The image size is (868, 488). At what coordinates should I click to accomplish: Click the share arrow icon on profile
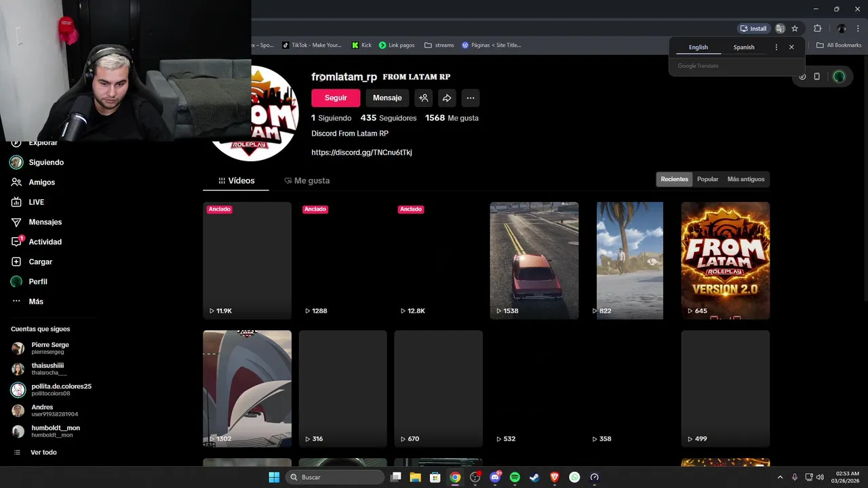[x=447, y=98]
